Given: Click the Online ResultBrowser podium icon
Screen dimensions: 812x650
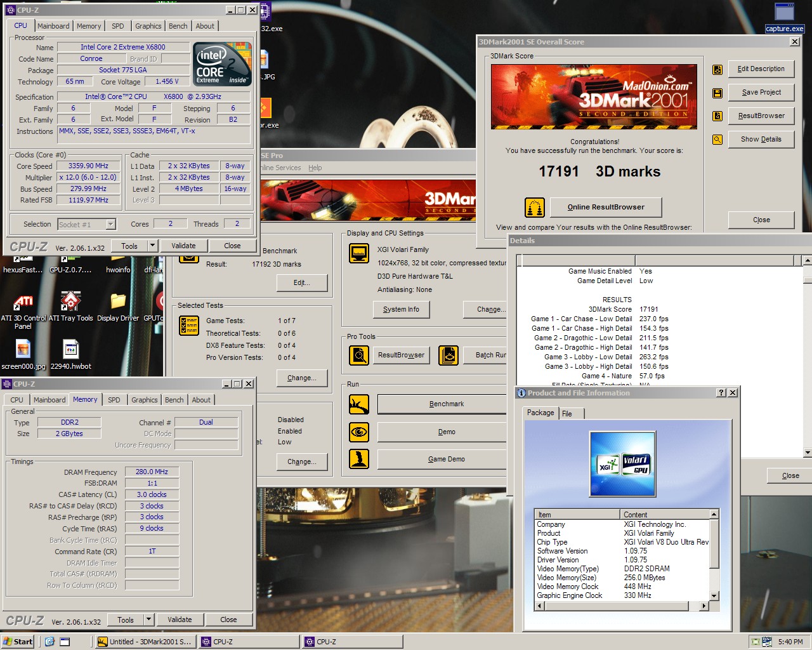Looking at the screenshot, I should [535, 207].
